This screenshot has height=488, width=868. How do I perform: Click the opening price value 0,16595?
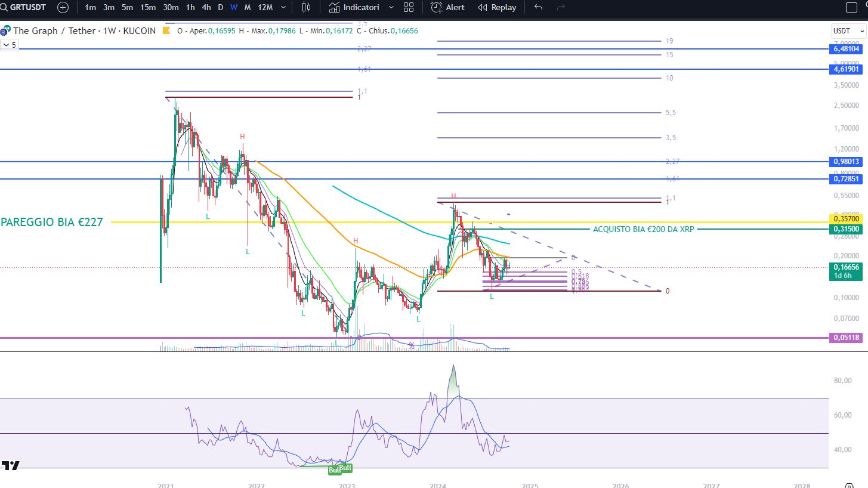coord(221,30)
